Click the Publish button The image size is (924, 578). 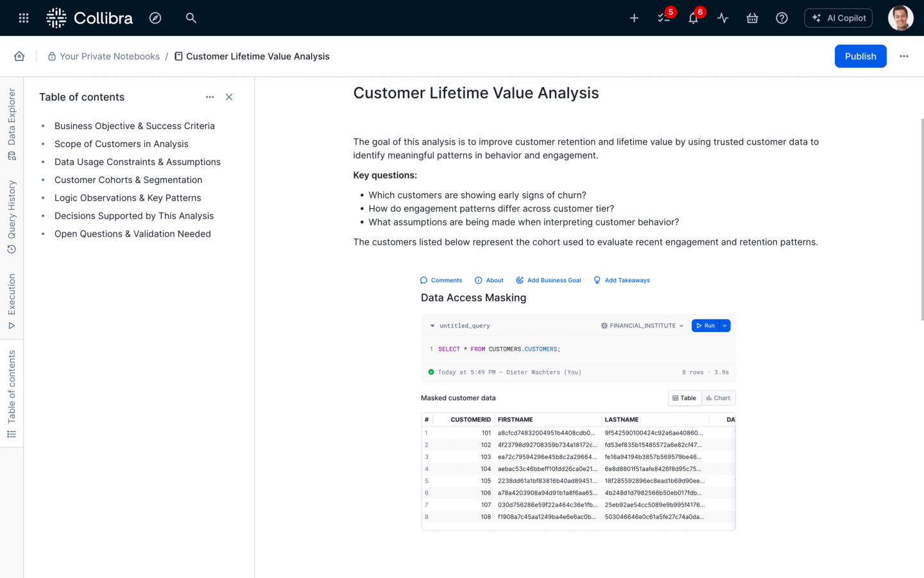860,57
